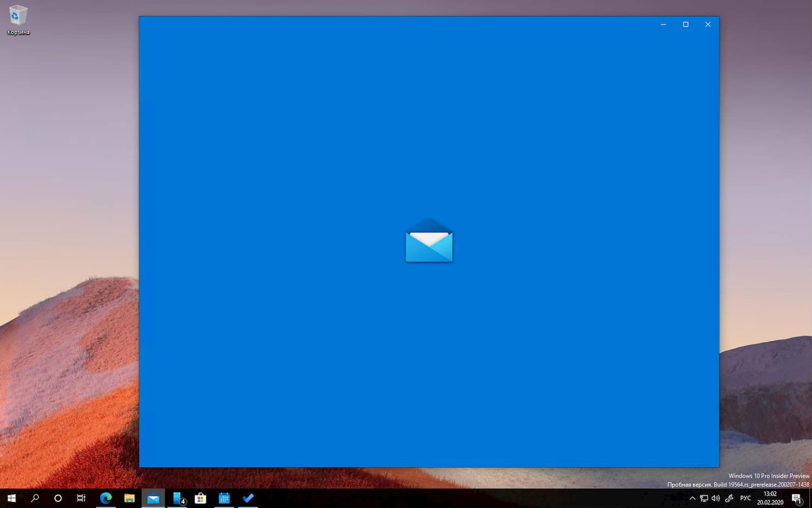Open the Calendar app from taskbar
Viewport: 812px width, 508px height.
coord(224,498)
